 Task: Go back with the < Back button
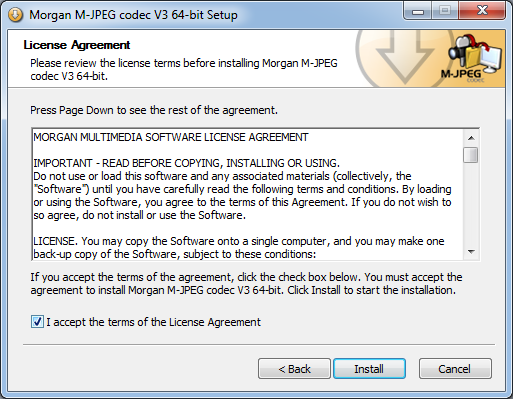pos(294,369)
